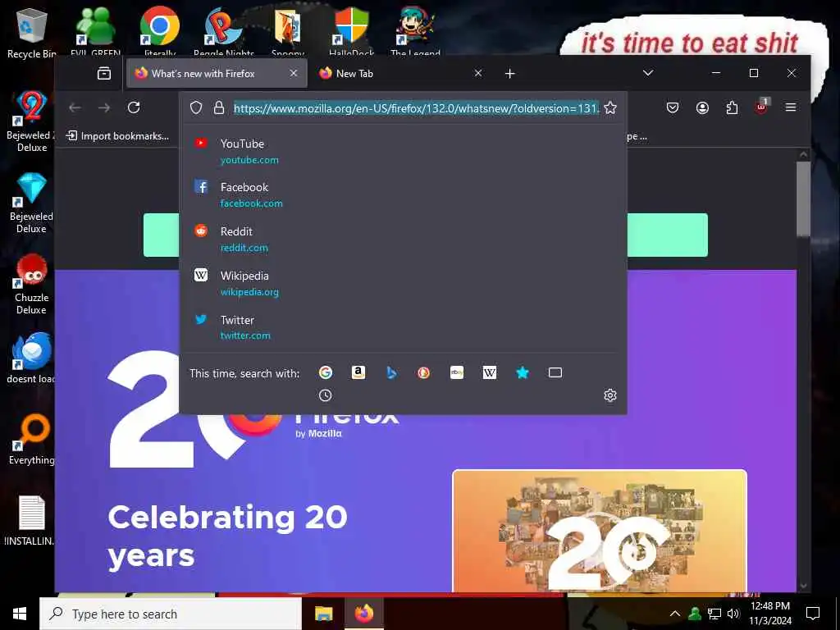Screen dimensions: 840x630
Task: View site security via the padlock icon
Action: [218, 107]
